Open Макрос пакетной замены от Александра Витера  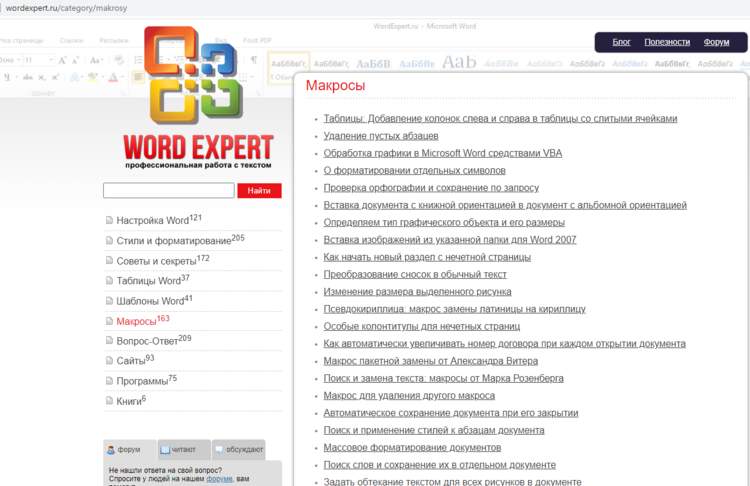[x=430, y=361]
